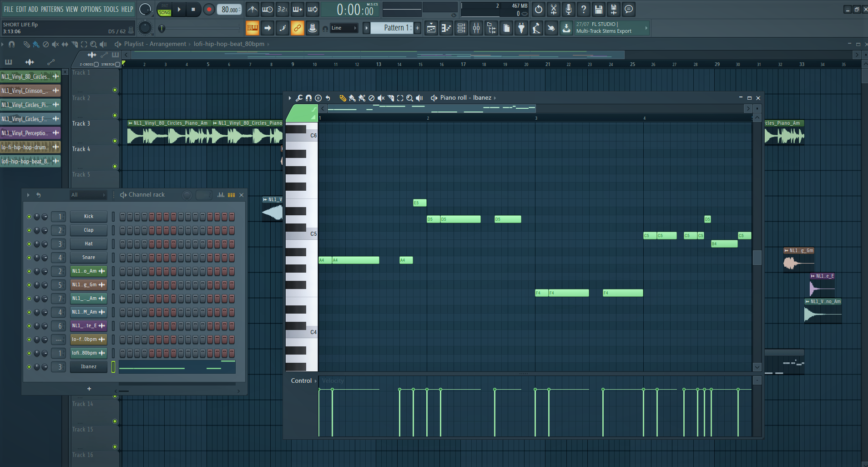The image size is (868, 467).
Task: Toggle loop recording icon
Action: coord(313,9)
